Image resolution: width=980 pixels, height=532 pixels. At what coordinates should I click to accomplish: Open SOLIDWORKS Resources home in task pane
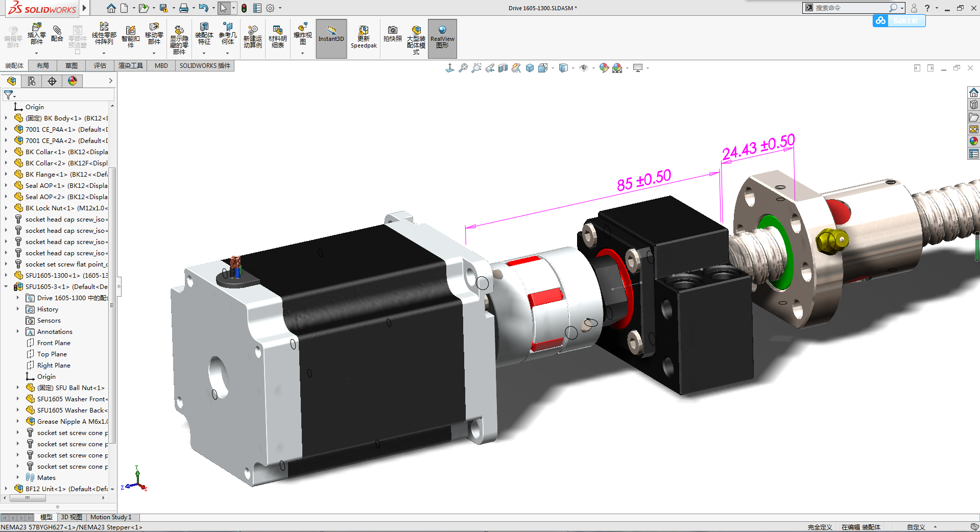tap(973, 92)
